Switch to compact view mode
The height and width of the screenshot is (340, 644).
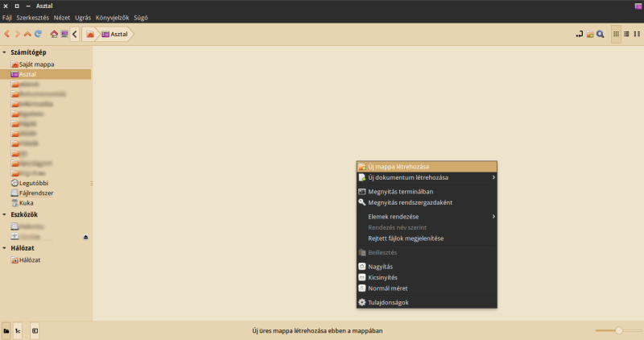click(x=637, y=34)
